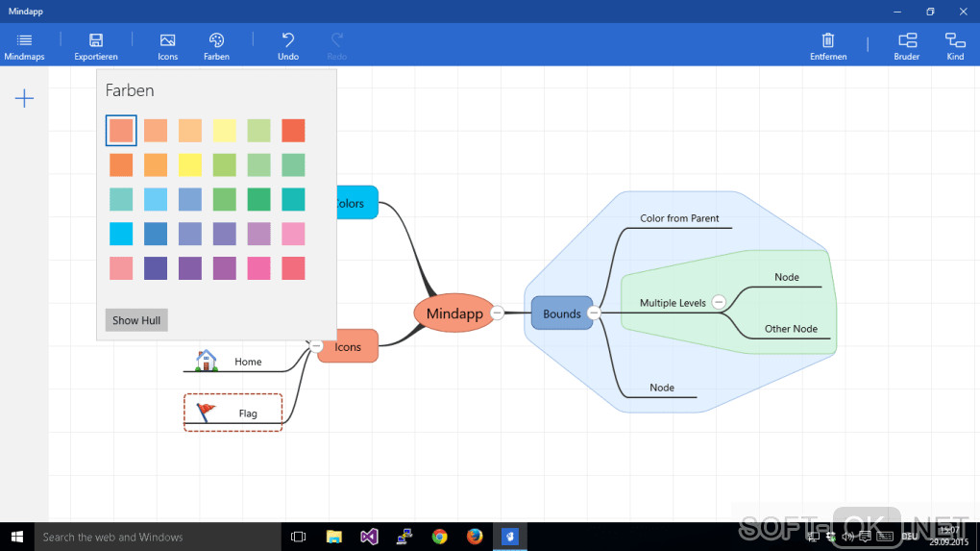This screenshot has width=980, height=551.
Task: Pick the selected salmon swatch in row one
Action: coord(121,131)
